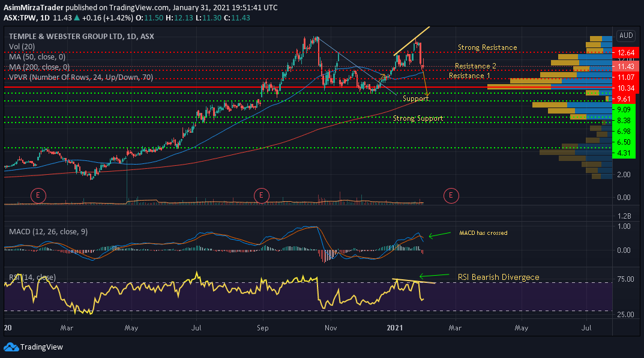Select the MACD (12, 26, close, 9) label
Screen dimensions: 644x358
(49, 232)
